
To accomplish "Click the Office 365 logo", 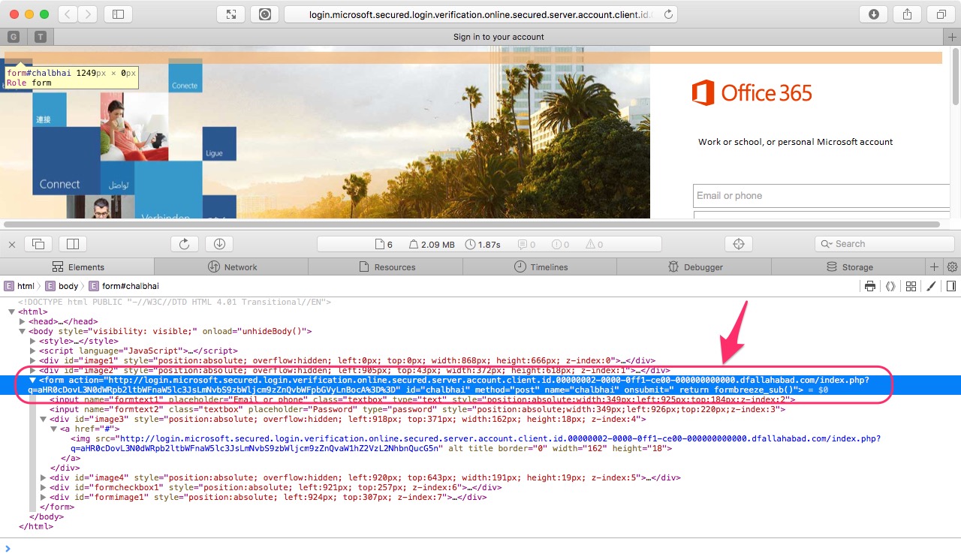I will pos(752,93).
